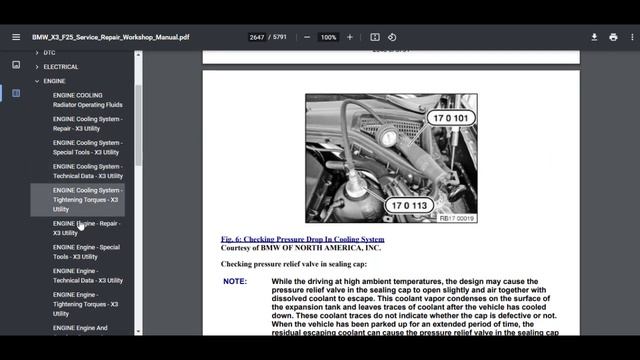Edit the 100% zoom level field
The height and width of the screenshot is (360, 640).
(328, 37)
